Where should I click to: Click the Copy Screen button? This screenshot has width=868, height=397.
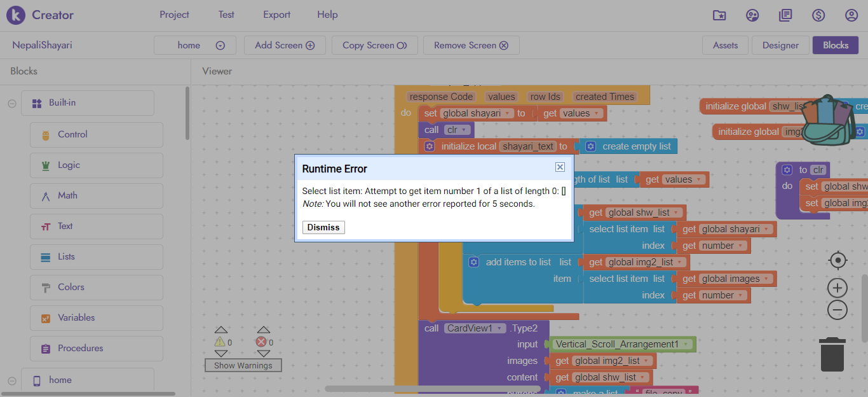(374, 45)
